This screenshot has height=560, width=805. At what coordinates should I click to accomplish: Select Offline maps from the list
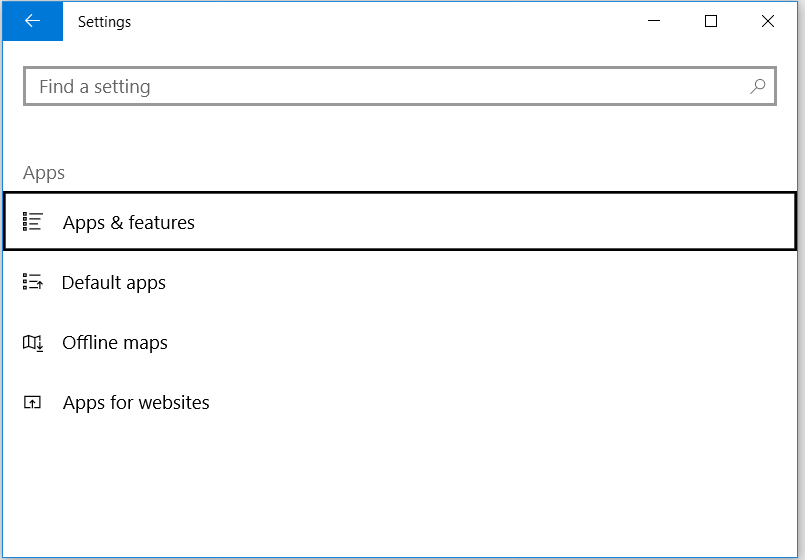point(399,342)
